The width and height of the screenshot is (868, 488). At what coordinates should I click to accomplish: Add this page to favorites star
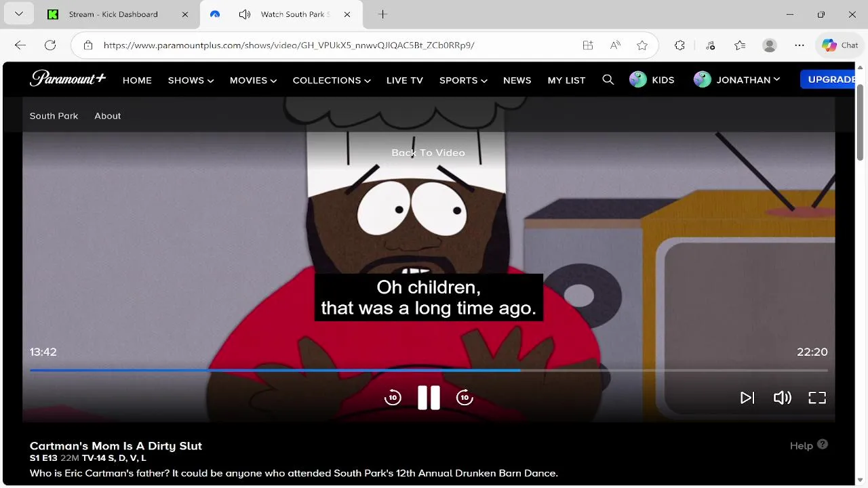pos(642,45)
